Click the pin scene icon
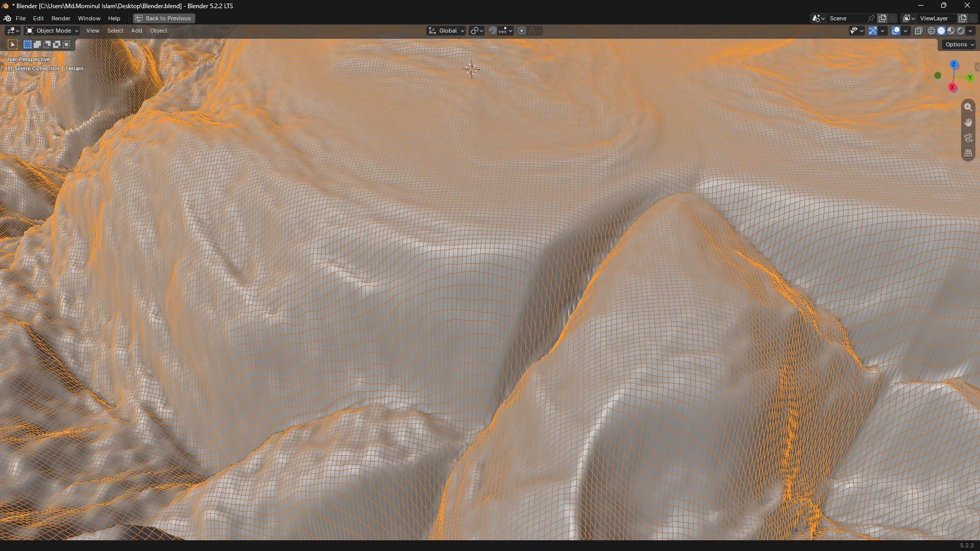980x551 pixels. coord(871,18)
